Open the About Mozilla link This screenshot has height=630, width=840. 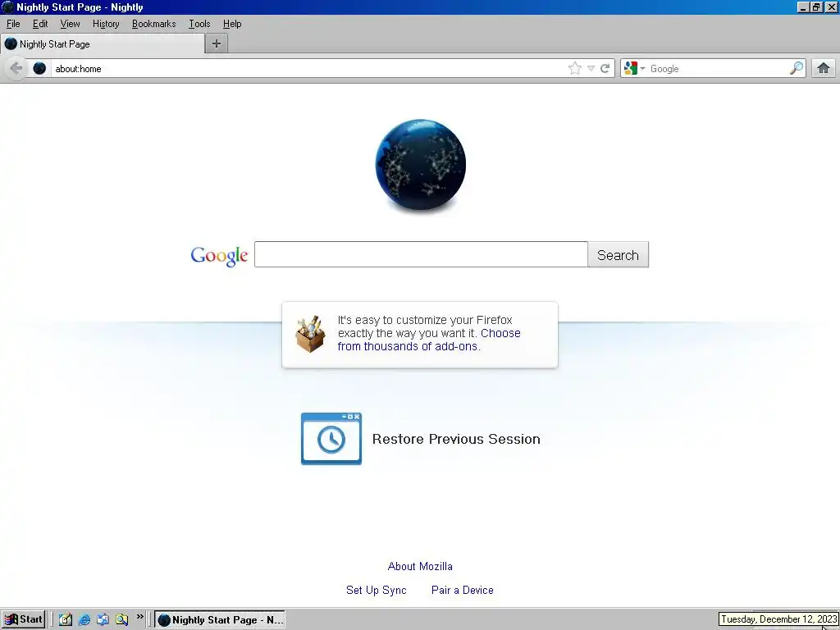[420, 566]
